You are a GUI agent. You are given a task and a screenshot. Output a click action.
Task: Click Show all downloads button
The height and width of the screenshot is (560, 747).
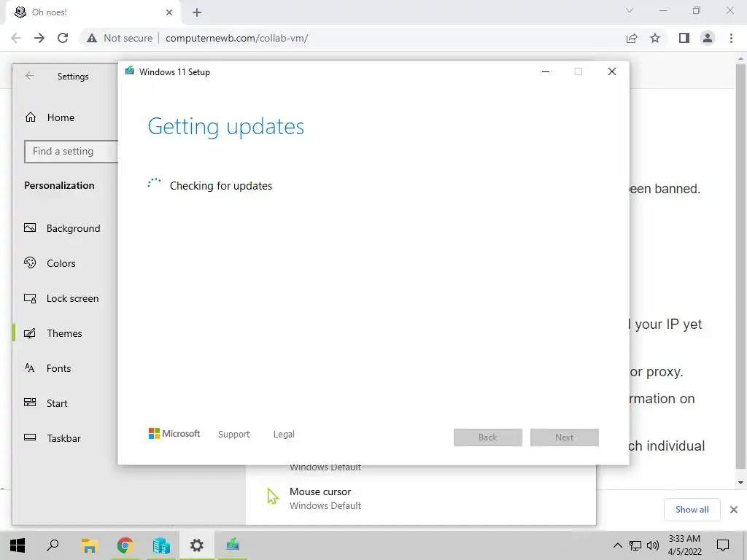coord(692,510)
